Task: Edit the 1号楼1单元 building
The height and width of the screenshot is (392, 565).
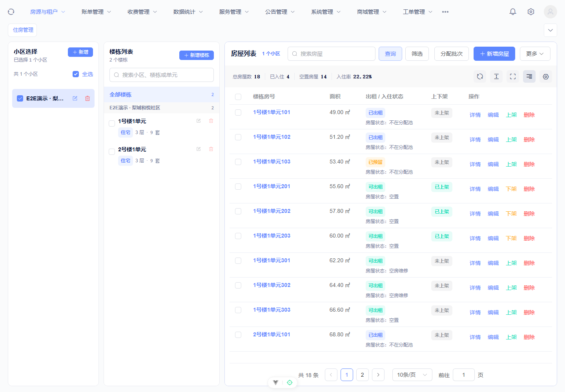Action: tap(199, 121)
